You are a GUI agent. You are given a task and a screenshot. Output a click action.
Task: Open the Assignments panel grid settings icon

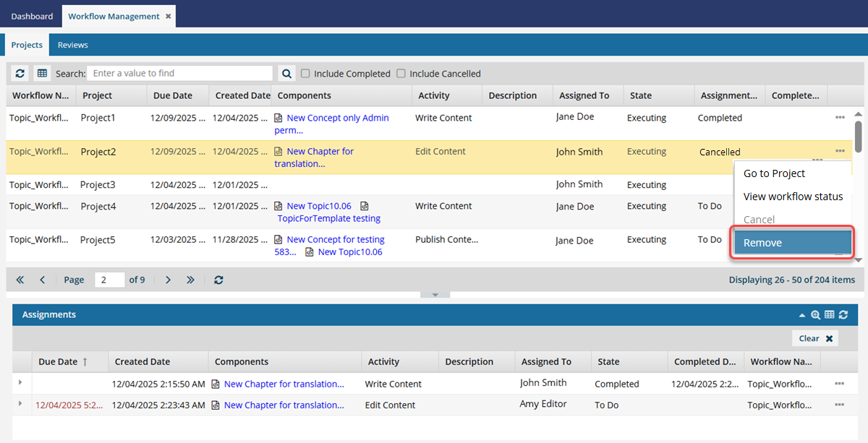(830, 315)
